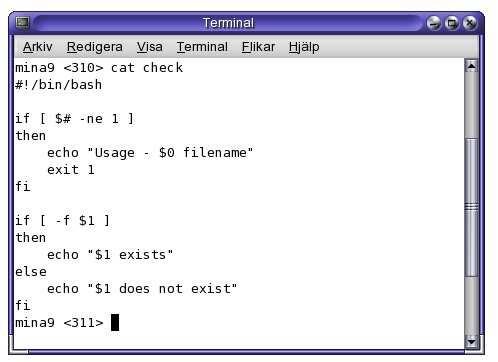Screen dimensions: 498x362
Task: Click the terminal window icon in title bar
Action: pos(23,23)
